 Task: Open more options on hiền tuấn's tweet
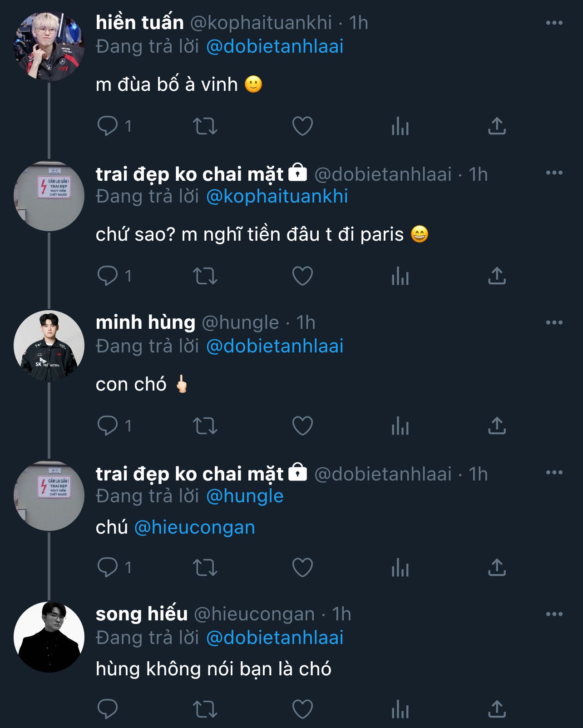(554, 23)
